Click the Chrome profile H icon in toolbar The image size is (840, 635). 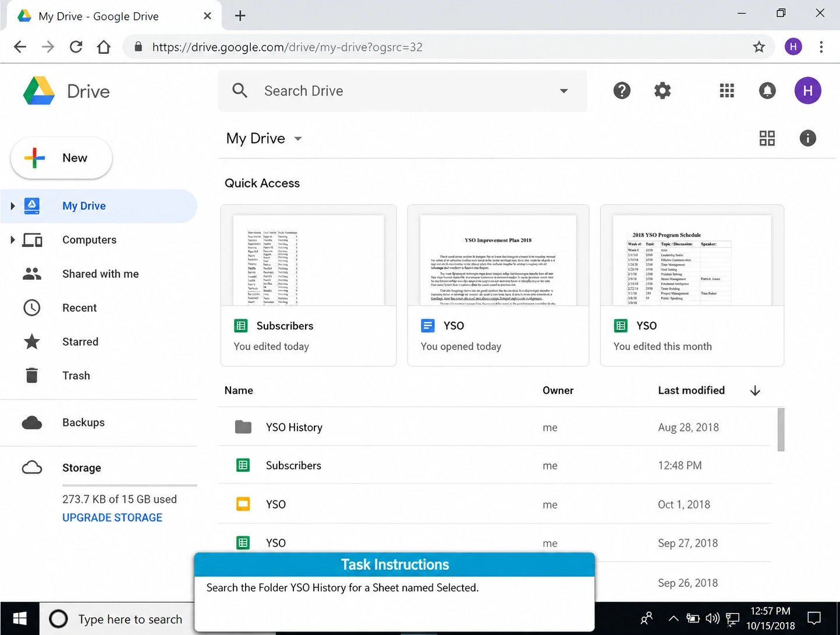click(793, 47)
